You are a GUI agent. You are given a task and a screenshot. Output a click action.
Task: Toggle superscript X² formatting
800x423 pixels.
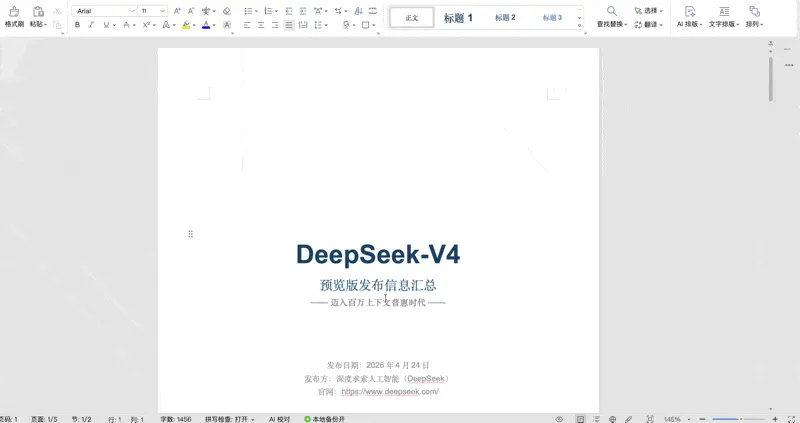[146, 24]
